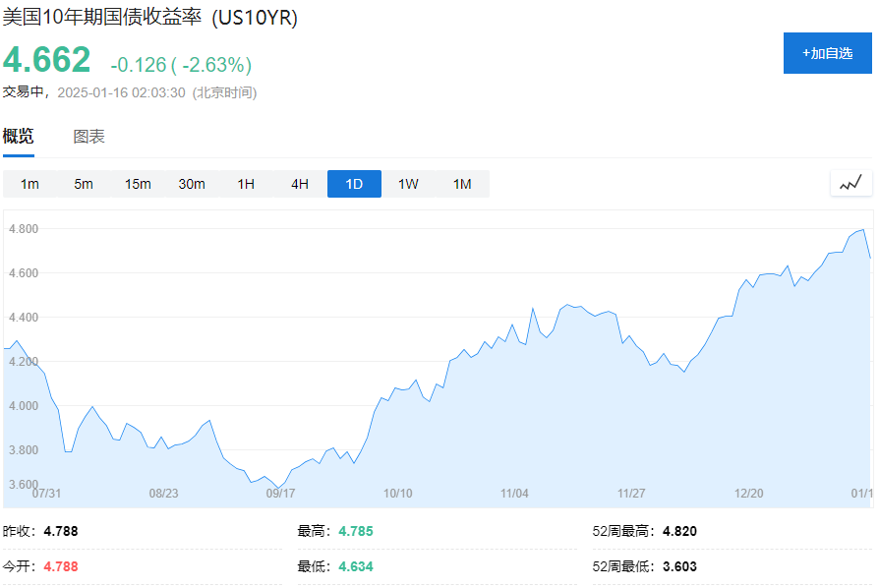
Task: Select the 5m timeframe
Action: pyautogui.click(x=83, y=183)
